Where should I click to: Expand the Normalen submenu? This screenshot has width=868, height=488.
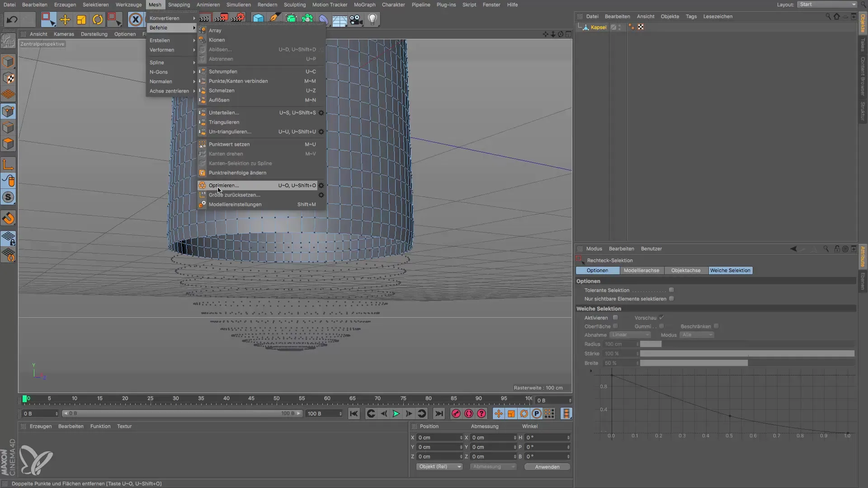[x=172, y=81]
